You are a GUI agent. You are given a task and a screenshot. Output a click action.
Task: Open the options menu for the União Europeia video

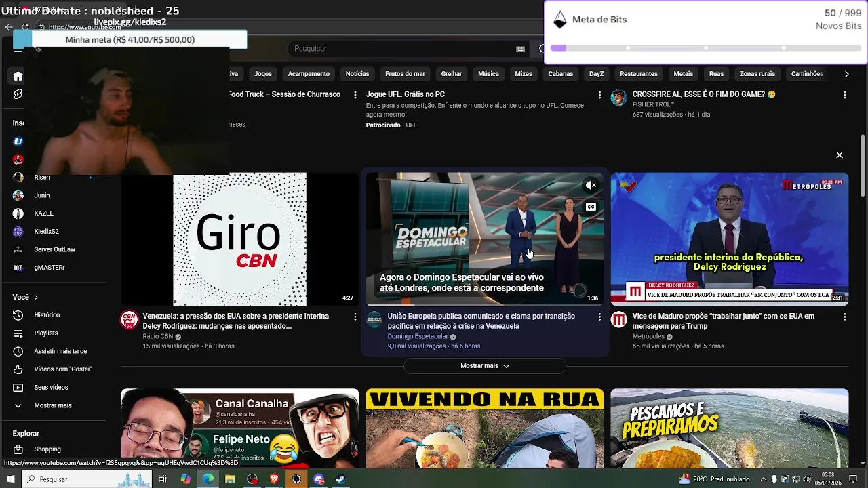[x=599, y=317]
